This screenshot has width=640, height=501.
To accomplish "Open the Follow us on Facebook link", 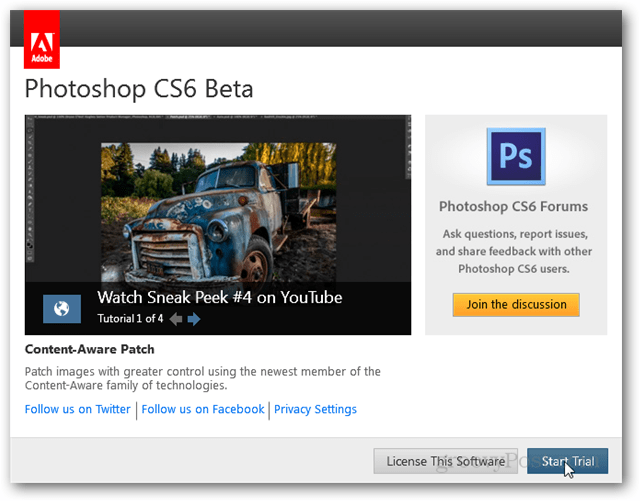I will coord(203,409).
